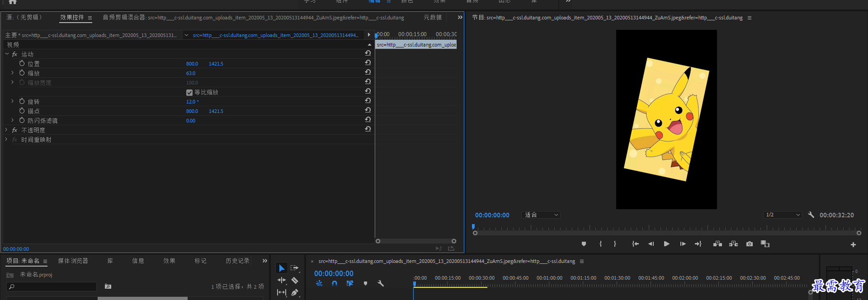Toggle animation stopwatch for 锚点
Viewport: 868px width, 300px height.
click(22, 111)
